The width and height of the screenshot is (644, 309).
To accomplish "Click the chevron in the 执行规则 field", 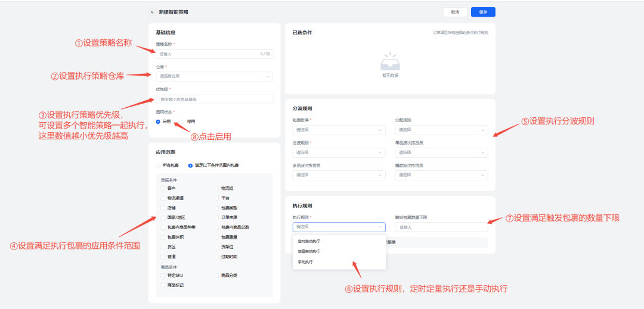I will click(380, 227).
